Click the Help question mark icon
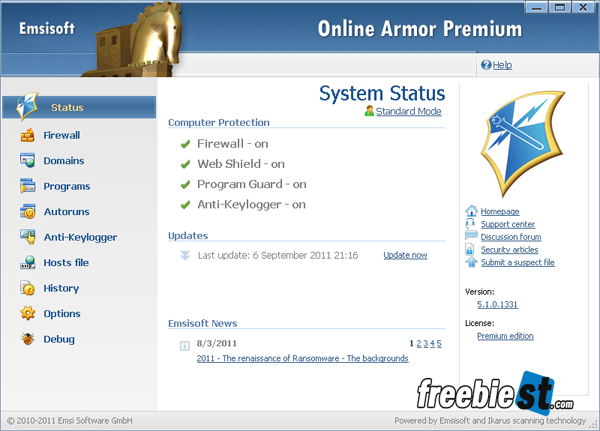600x431 pixels. [486, 65]
